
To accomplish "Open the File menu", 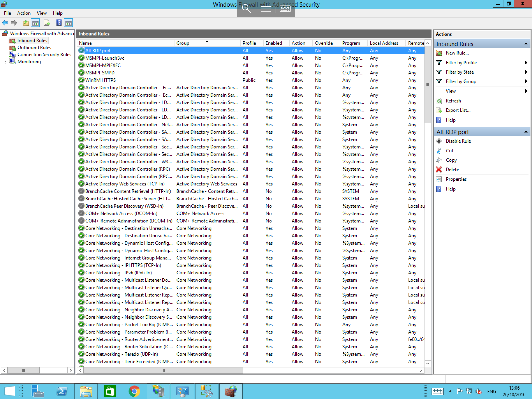I will 7,13.
